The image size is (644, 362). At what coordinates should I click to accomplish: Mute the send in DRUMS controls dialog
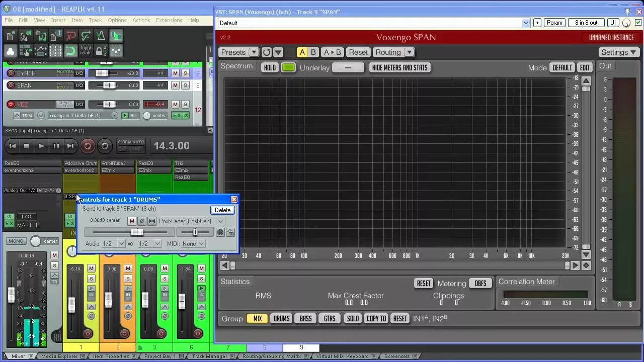[x=132, y=221]
